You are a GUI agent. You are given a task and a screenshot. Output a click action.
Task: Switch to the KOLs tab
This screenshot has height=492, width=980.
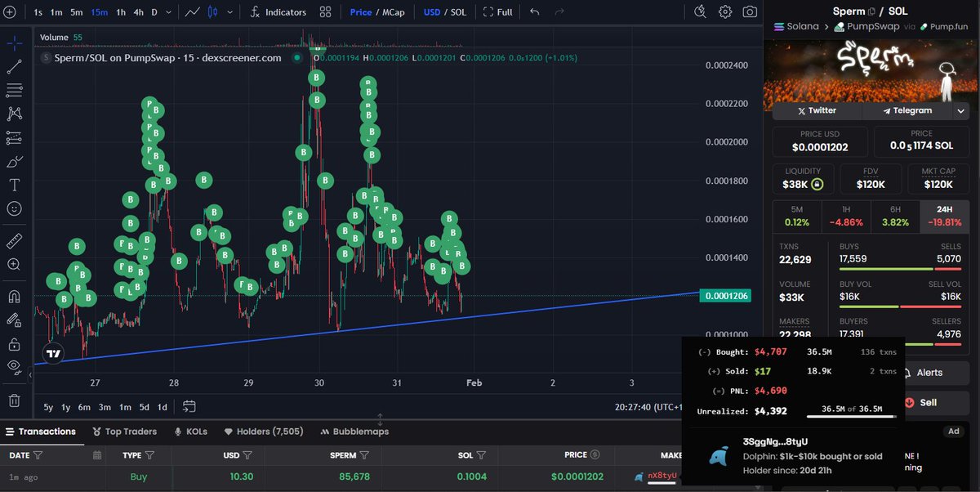point(191,432)
